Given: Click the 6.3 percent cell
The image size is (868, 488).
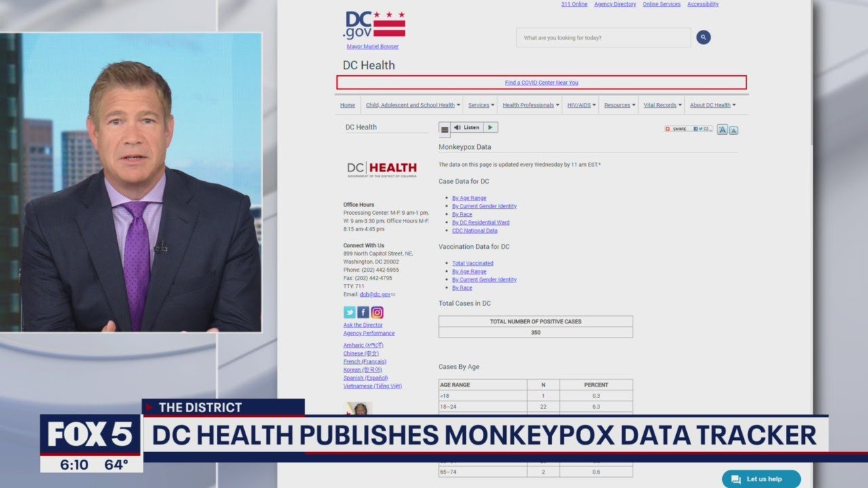Looking at the screenshot, I should point(596,407).
